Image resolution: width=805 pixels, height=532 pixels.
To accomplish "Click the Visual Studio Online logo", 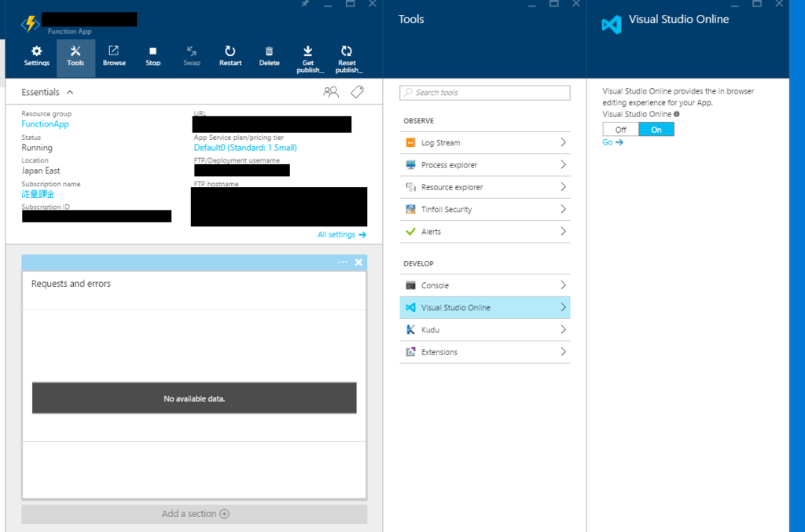I will tap(612, 24).
